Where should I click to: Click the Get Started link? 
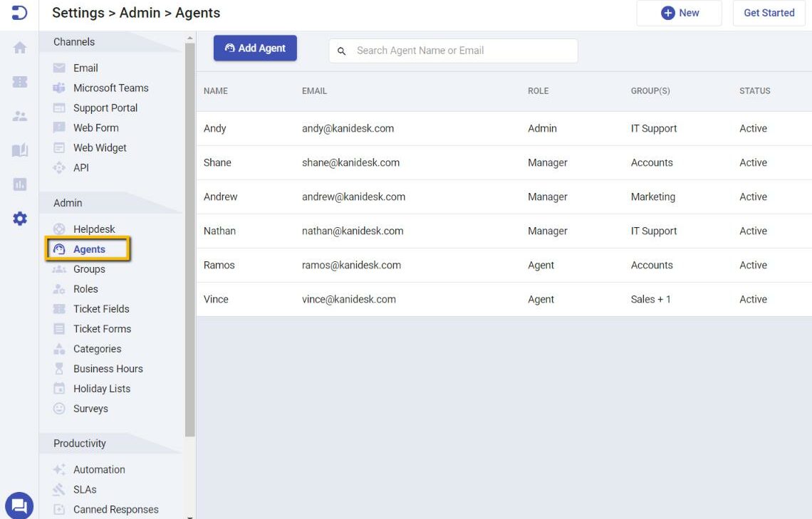coord(769,12)
